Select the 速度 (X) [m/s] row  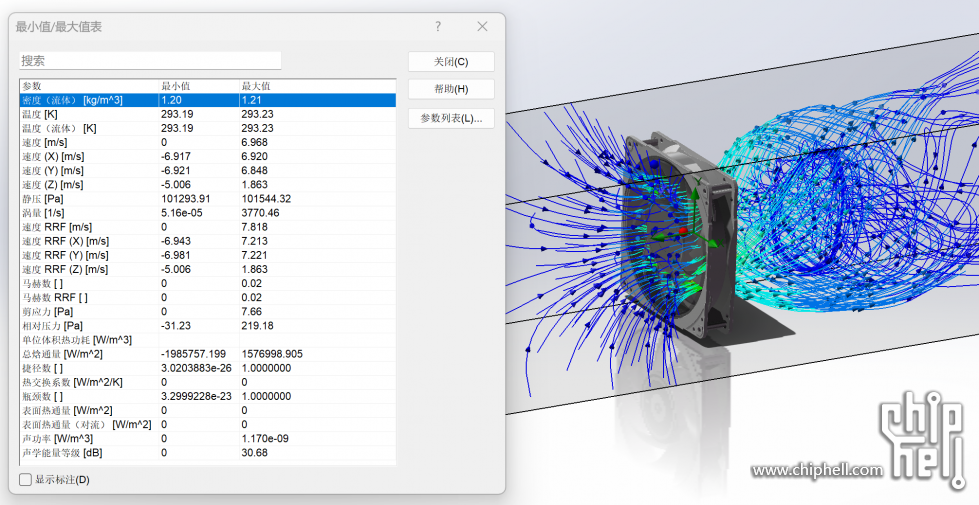pyautogui.click(x=208, y=157)
